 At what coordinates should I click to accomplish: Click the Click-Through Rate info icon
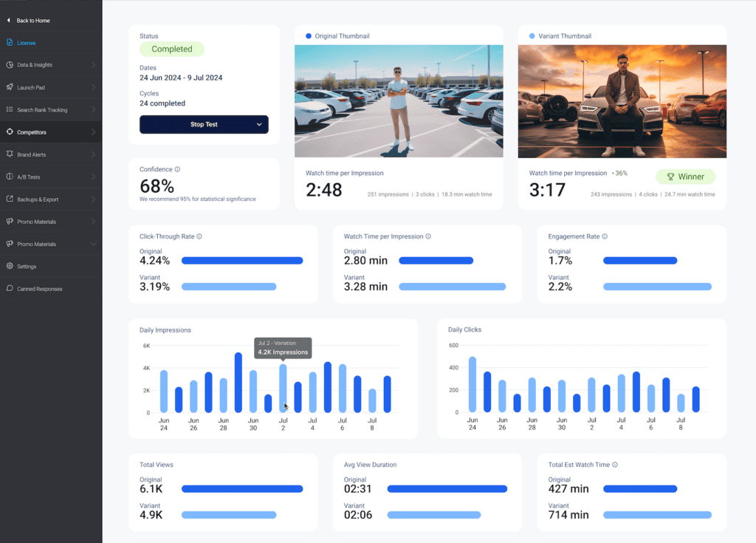click(x=199, y=237)
